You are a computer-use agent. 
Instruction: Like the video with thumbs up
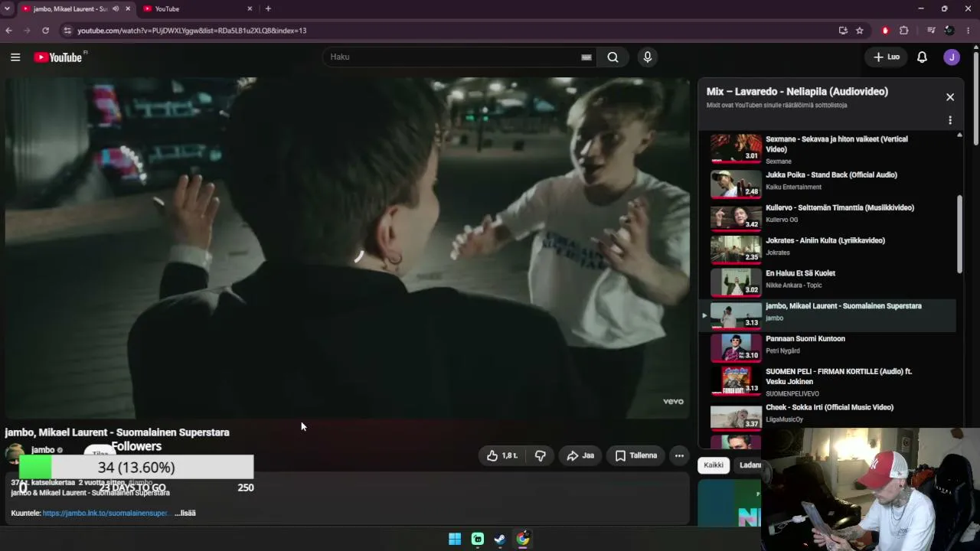coord(502,455)
